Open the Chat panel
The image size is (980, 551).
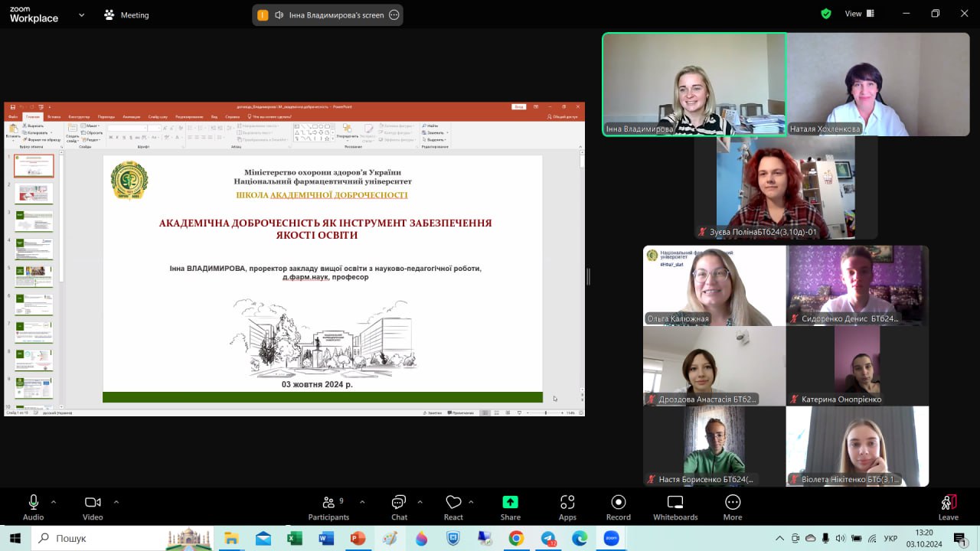399,508
